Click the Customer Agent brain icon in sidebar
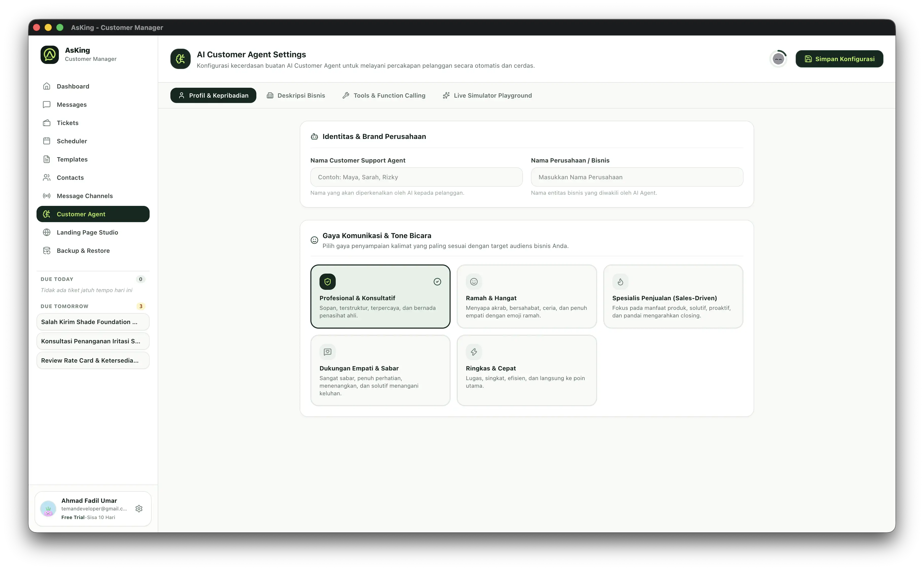924x570 pixels. click(x=47, y=214)
